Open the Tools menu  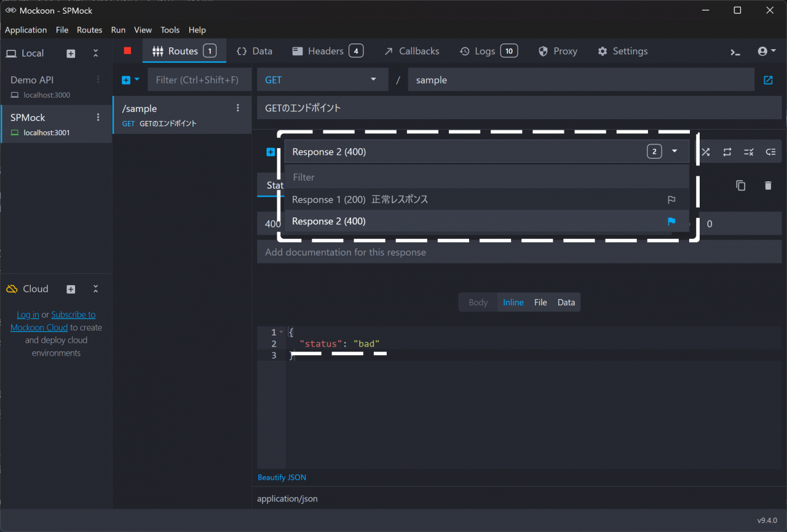[170, 30]
